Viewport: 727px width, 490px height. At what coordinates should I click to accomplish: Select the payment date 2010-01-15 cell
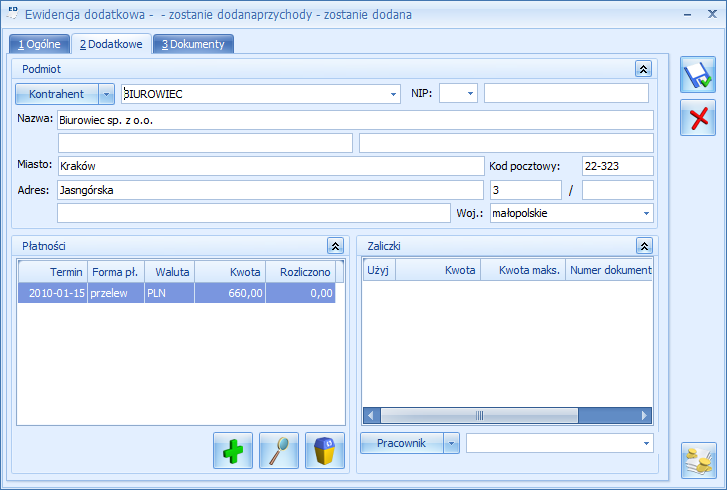(53, 293)
